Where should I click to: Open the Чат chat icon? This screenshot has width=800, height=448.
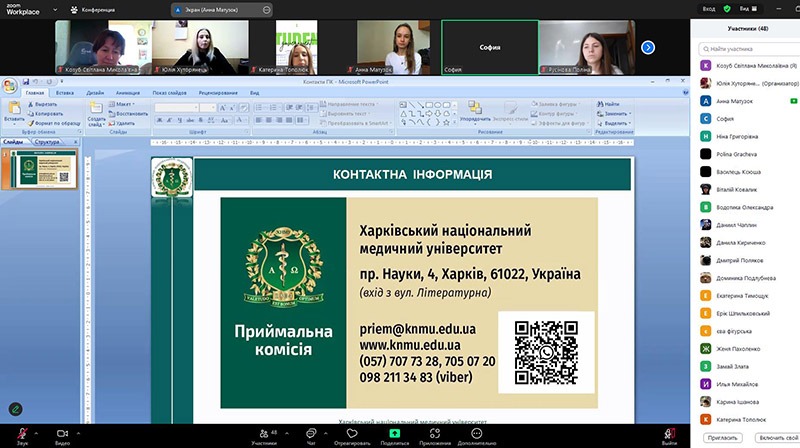coord(311,431)
